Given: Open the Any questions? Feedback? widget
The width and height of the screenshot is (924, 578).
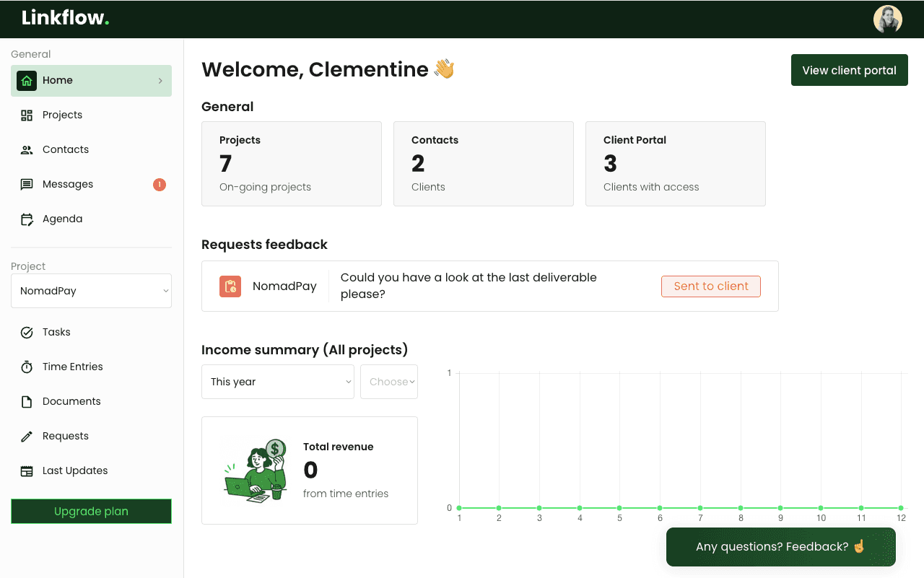Looking at the screenshot, I should (x=780, y=547).
